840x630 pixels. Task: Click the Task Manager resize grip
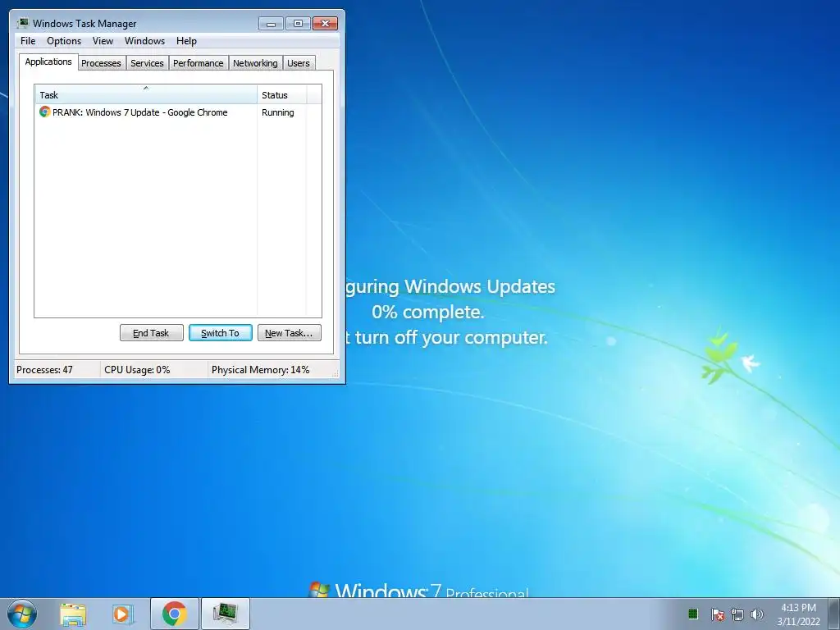[x=336, y=374]
